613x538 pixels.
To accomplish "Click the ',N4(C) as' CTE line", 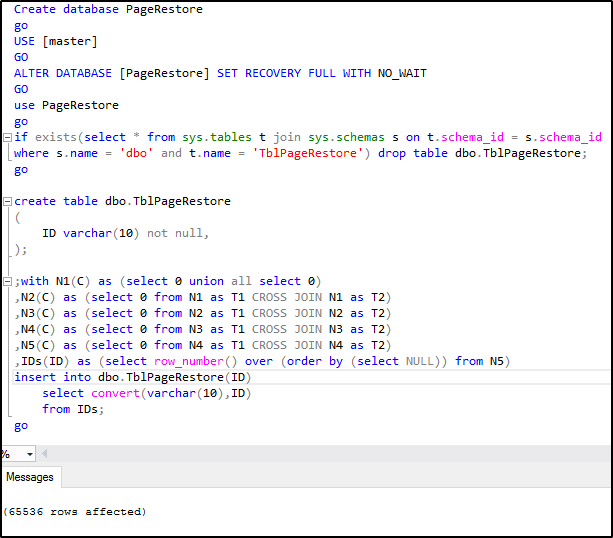I will [x=203, y=330].
